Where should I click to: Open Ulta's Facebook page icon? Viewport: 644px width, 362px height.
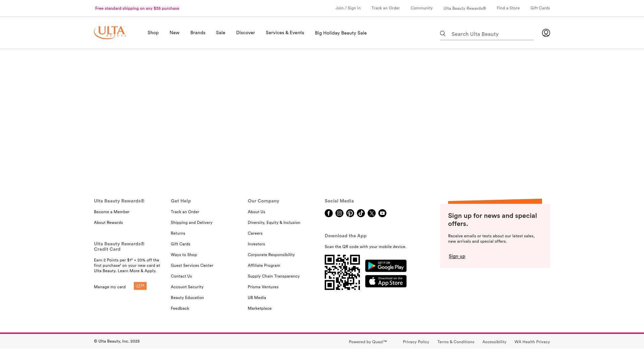[329, 213]
